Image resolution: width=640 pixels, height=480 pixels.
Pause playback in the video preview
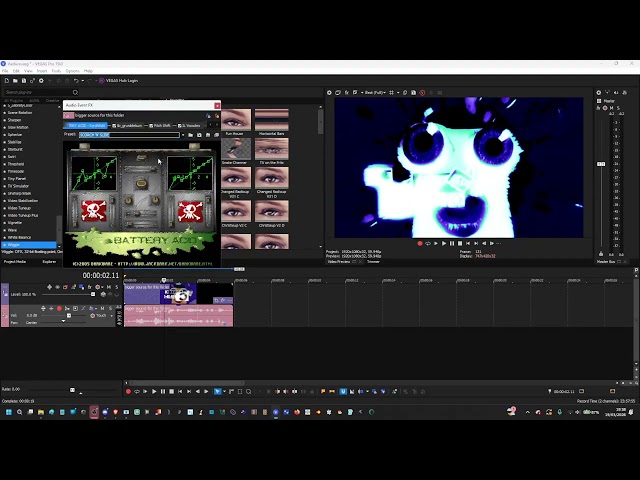click(452, 243)
